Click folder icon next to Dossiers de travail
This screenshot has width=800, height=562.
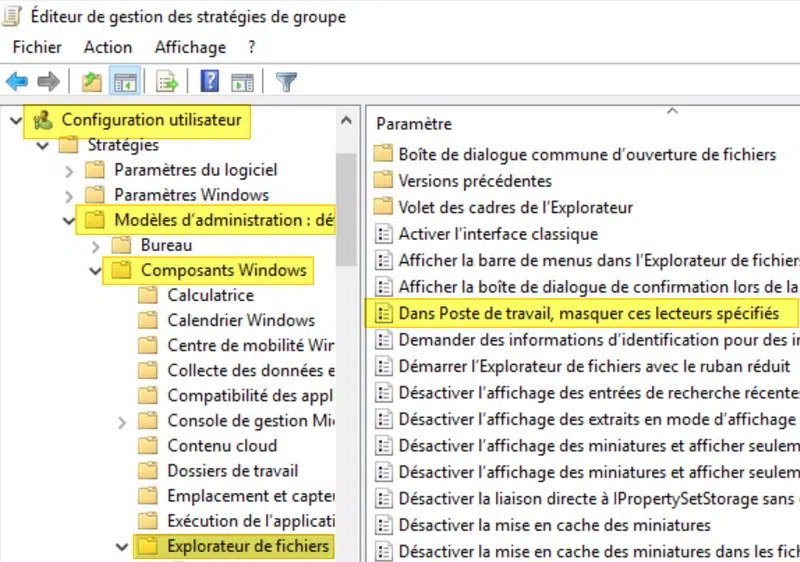[x=148, y=470]
